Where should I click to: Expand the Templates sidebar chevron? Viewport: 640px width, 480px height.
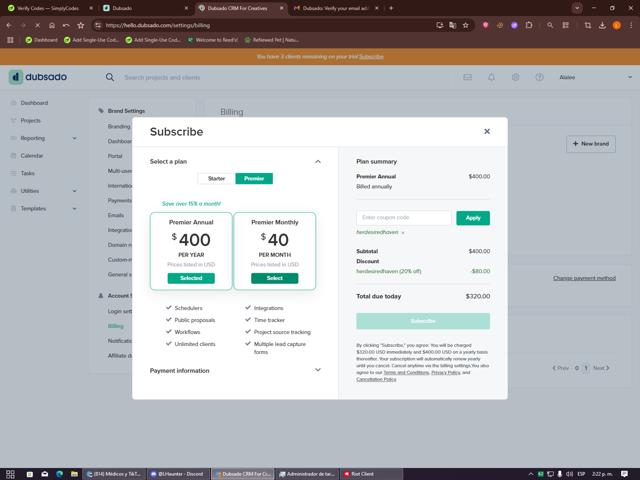point(74,209)
